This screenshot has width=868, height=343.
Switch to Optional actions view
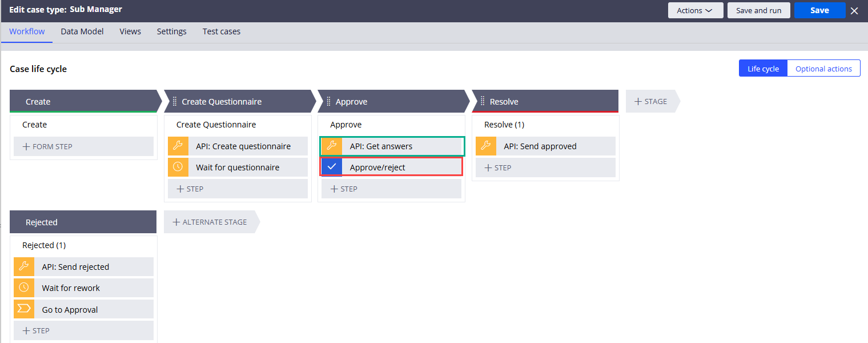click(x=823, y=69)
